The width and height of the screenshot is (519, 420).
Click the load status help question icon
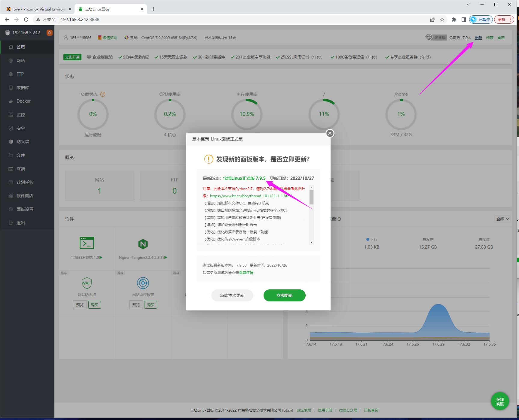[x=103, y=94]
